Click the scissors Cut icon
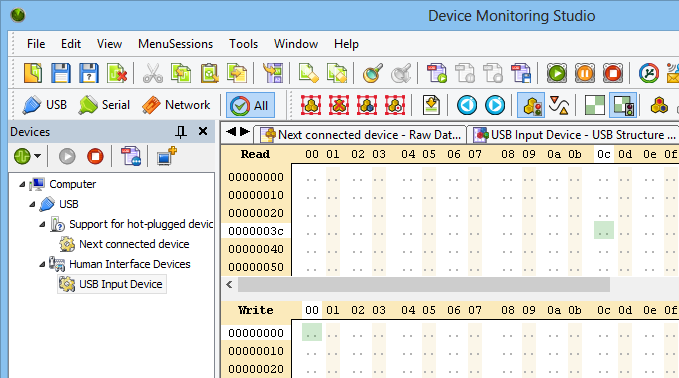The height and width of the screenshot is (378, 679). pyautogui.click(x=153, y=73)
